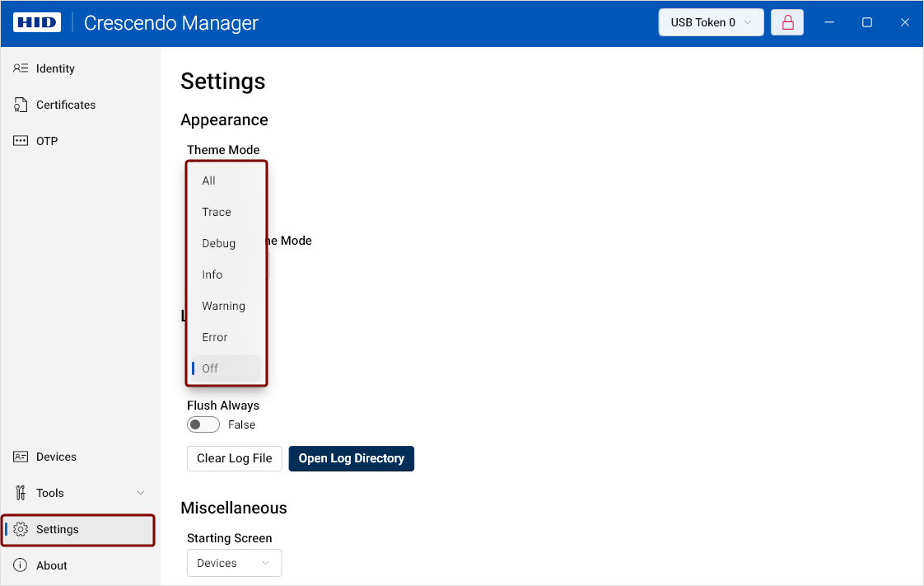Click the Miscellaneous heading

[x=233, y=508]
